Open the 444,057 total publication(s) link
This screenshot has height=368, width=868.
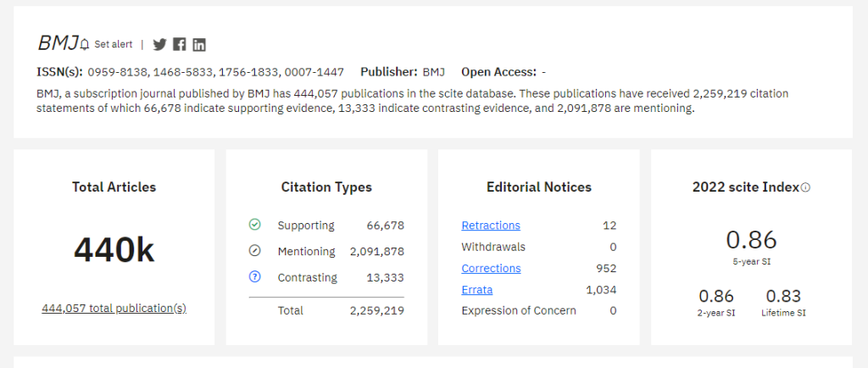point(114,309)
